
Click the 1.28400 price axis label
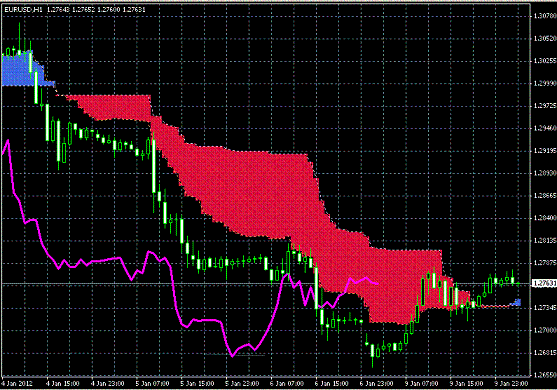pos(545,218)
